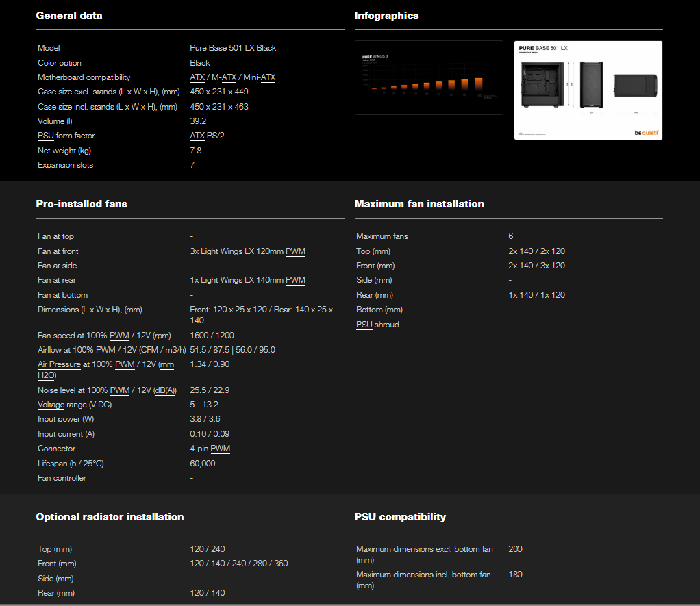This screenshot has height=606, width=700.
Task: Click the underlined H2O unit text
Action: tap(45, 375)
